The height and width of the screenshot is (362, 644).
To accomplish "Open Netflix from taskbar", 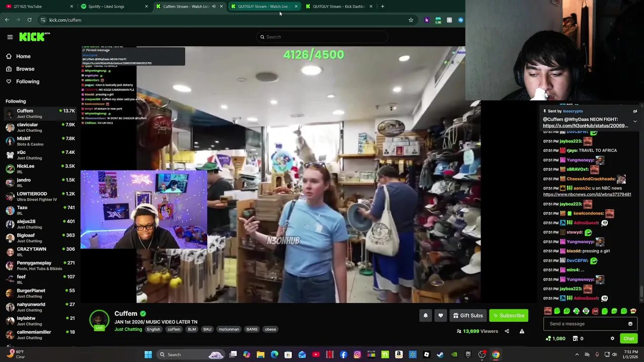I will (330, 354).
